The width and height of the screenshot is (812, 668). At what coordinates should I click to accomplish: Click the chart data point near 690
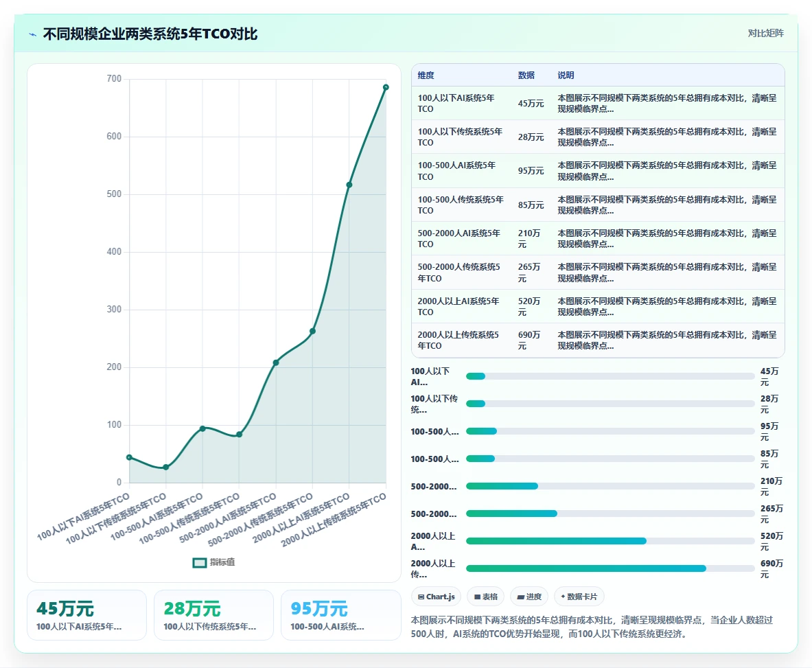[x=386, y=87]
